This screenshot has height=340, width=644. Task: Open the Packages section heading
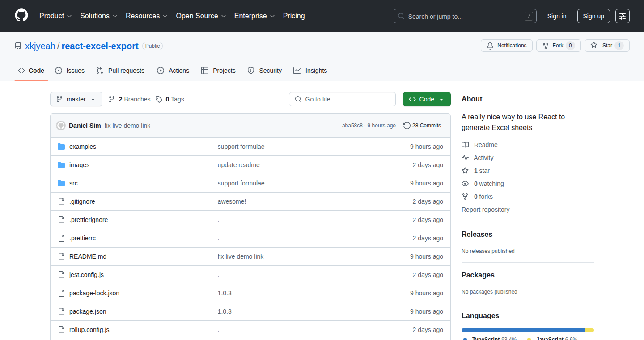click(x=478, y=275)
